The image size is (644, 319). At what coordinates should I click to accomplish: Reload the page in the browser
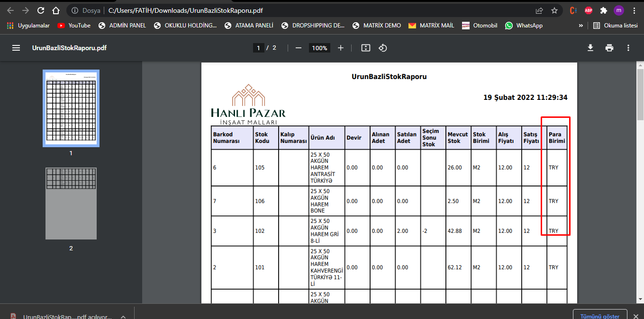[x=41, y=10]
